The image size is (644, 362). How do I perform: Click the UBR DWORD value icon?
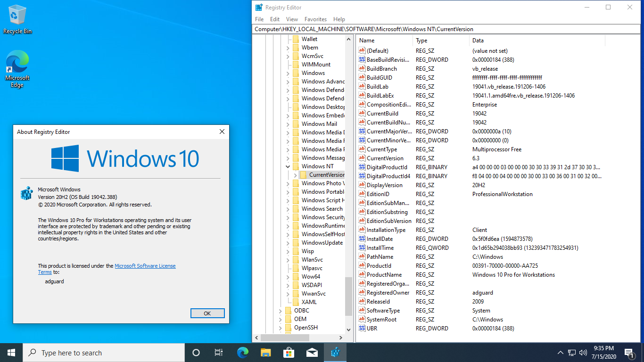click(362, 329)
